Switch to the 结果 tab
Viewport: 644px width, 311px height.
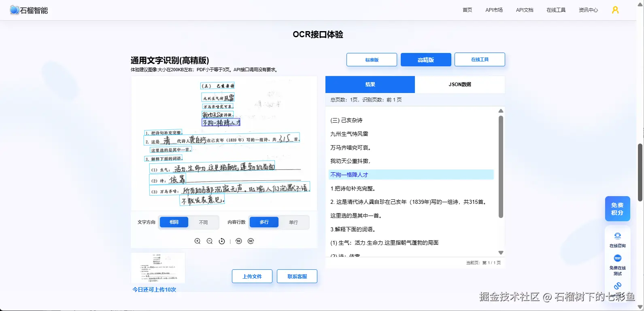[x=370, y=85]
